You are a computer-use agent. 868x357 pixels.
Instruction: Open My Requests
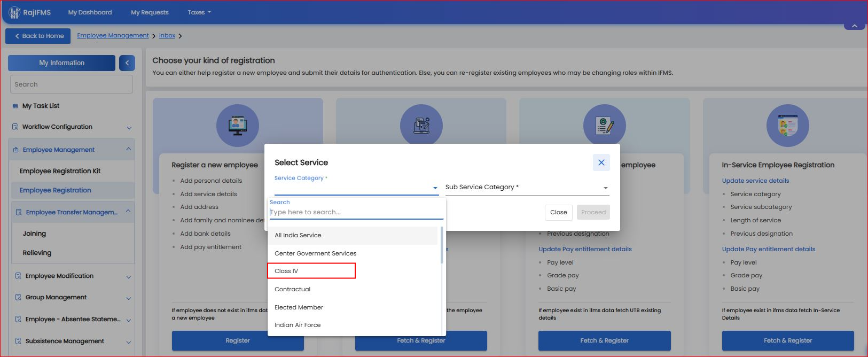[x=150, y=12]
